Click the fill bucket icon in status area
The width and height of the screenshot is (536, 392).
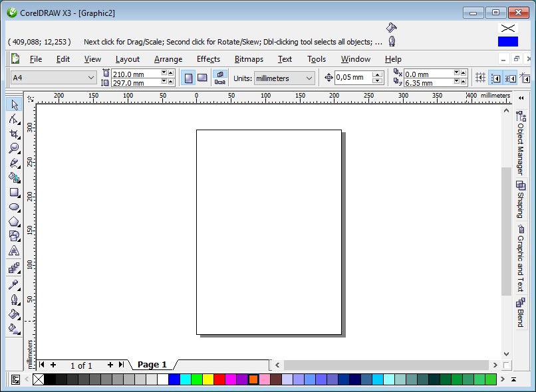[x=392, y=27]
